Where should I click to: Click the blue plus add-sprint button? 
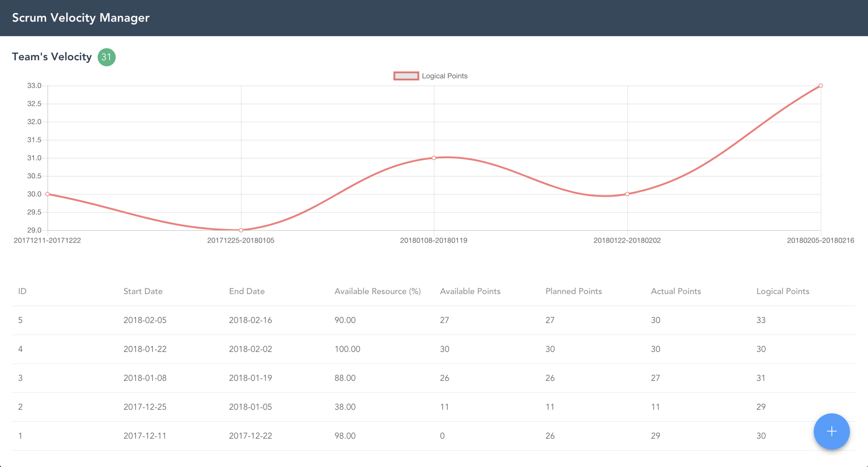(831, 431)
